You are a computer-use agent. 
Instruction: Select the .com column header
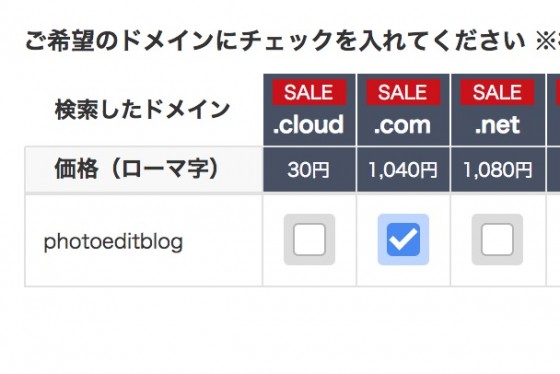pyautogui.click(x=403, y=110)
